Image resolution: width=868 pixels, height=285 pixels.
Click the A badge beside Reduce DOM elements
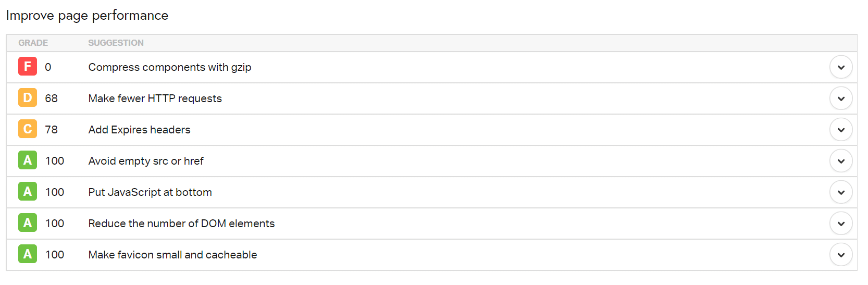(x=28, y=223)
